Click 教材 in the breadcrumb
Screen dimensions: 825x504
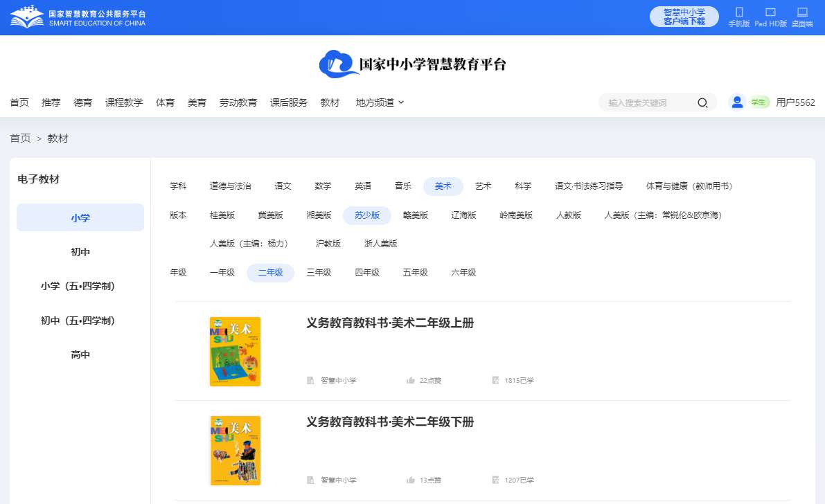pos(58,138)
